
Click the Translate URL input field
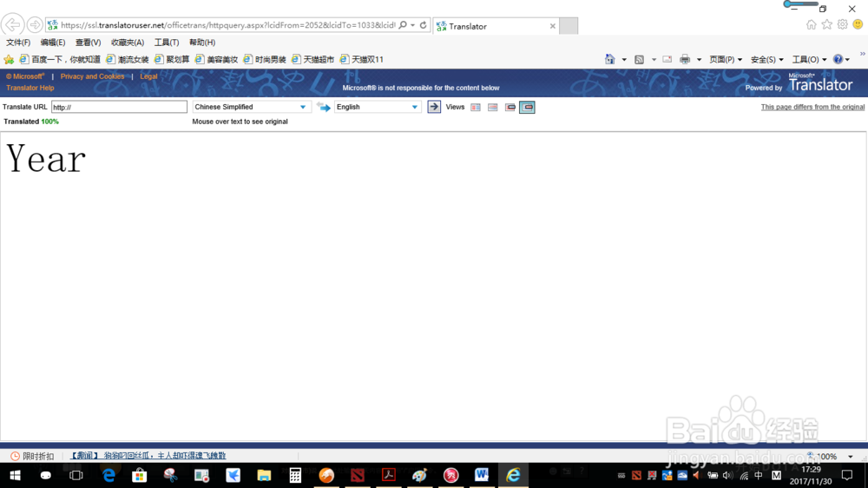click(119, 107)
